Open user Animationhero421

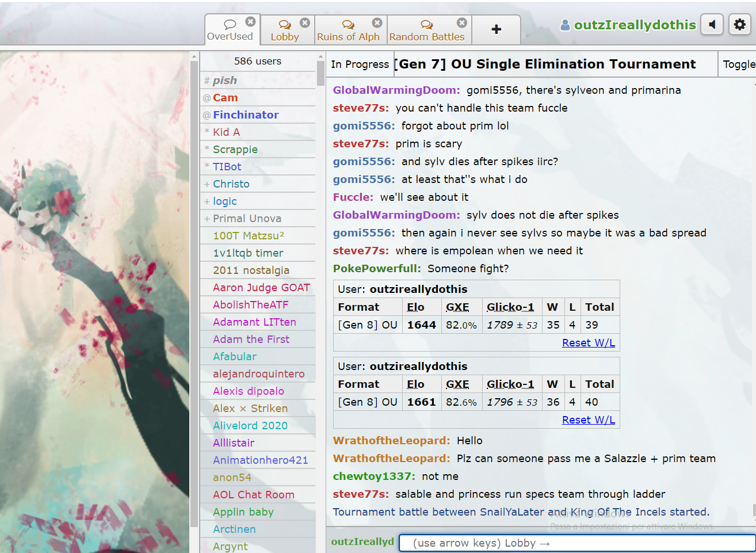[258, 460]
